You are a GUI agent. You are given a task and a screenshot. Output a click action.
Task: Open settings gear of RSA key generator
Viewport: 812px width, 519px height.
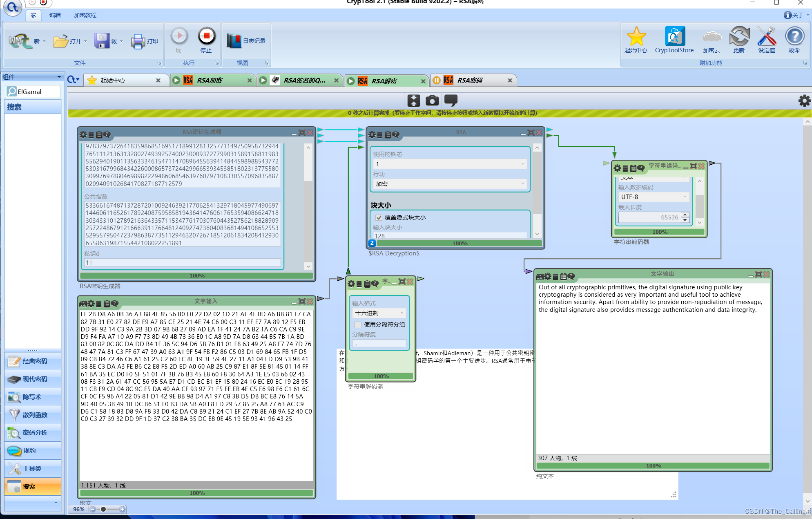pos(83,134)
